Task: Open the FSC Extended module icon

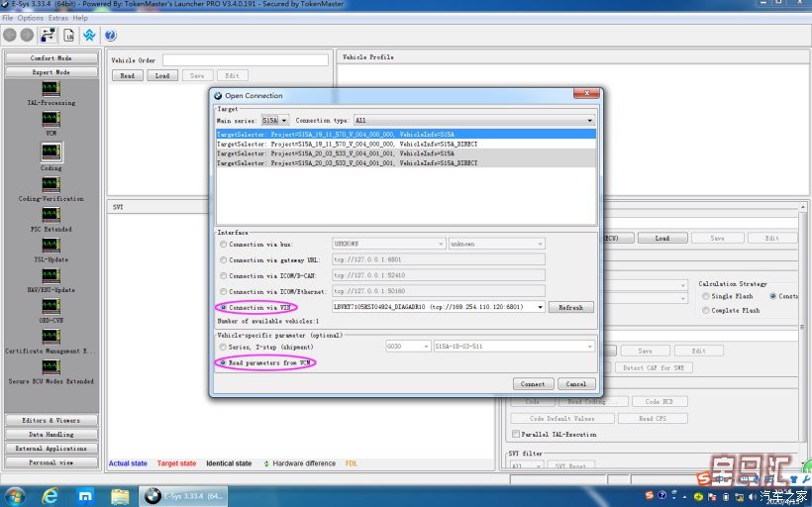Action: [51, 215]
